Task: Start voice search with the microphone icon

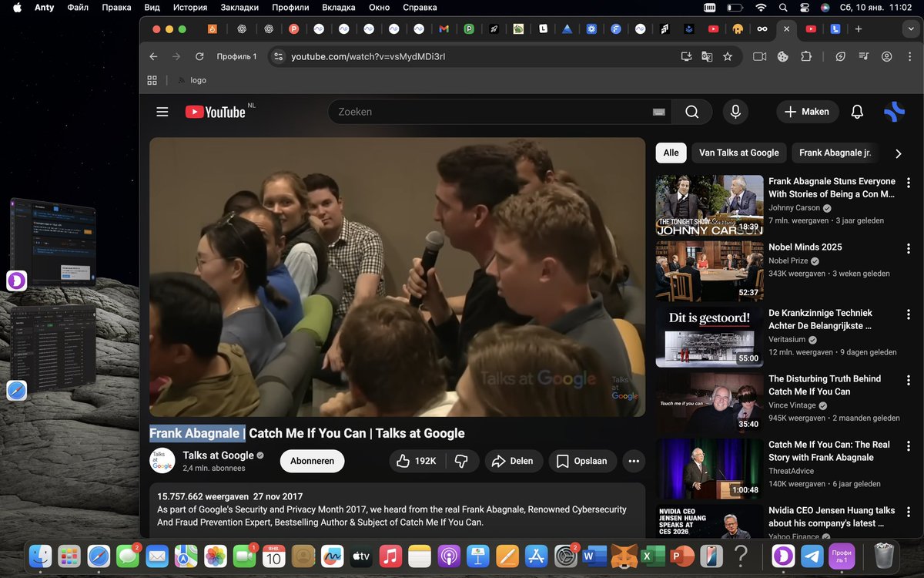Action: [x=735, y=112]
